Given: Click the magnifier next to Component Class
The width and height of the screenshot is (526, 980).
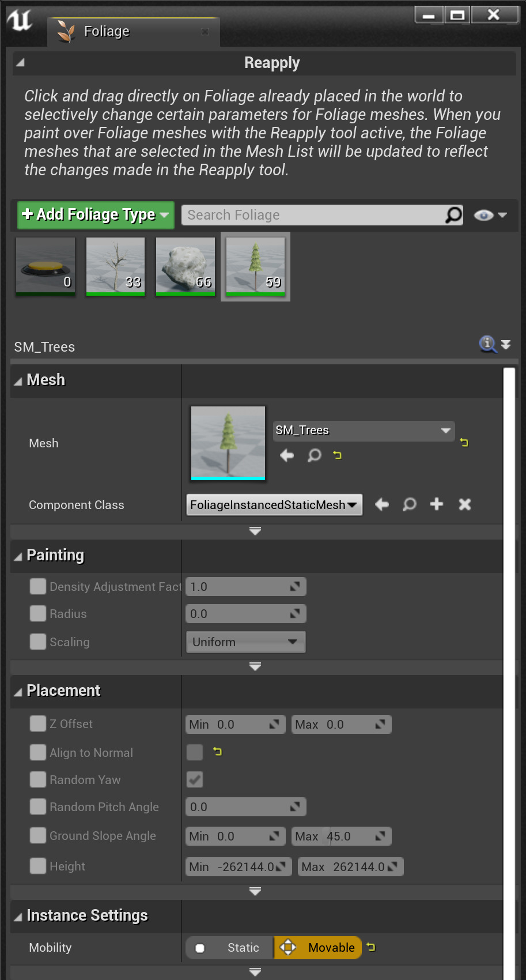Looking at the screenshot, I should click(x=409, y=504).
